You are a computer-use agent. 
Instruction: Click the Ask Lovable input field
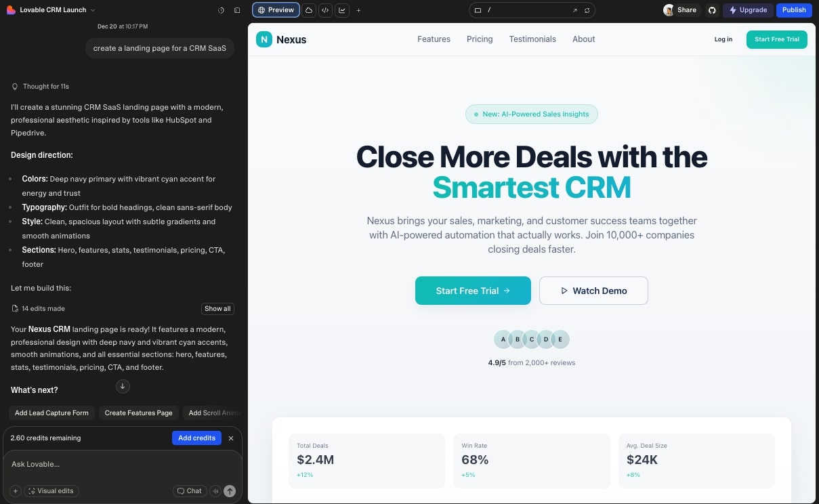click(x=102, y=464)
